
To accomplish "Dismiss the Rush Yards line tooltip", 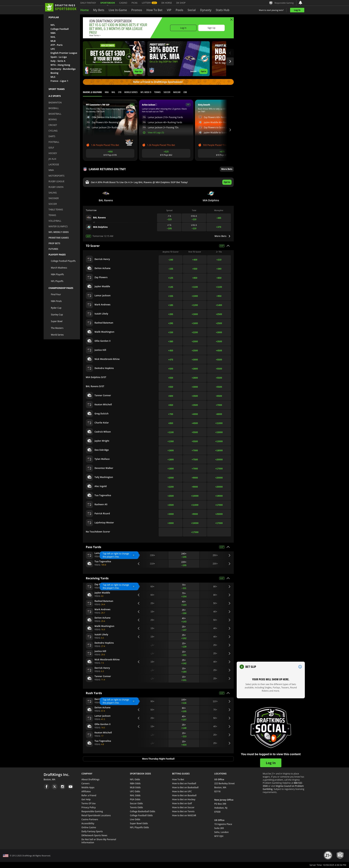I will pyautogui.click(x=134, y=701).
